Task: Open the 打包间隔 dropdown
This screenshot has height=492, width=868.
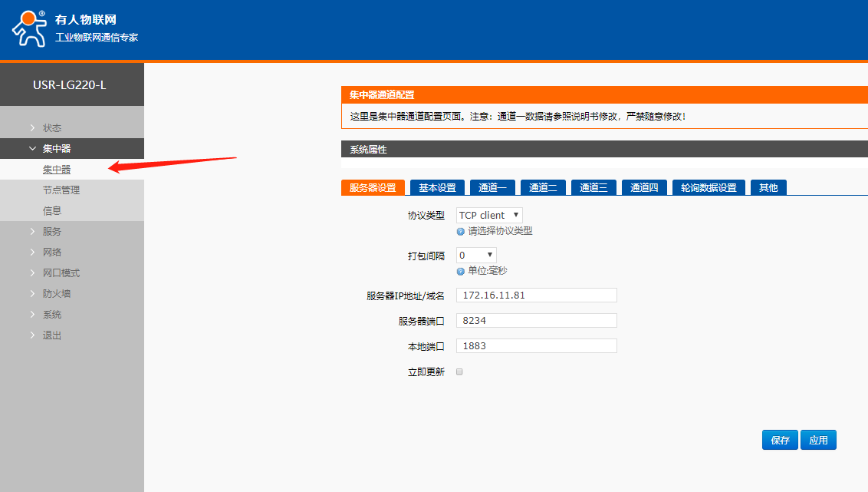Action: 476,256
